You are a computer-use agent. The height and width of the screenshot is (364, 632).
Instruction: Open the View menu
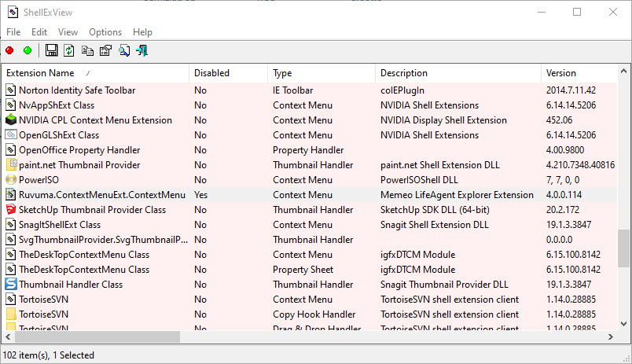pyautogui.click(x=68, y=32)
